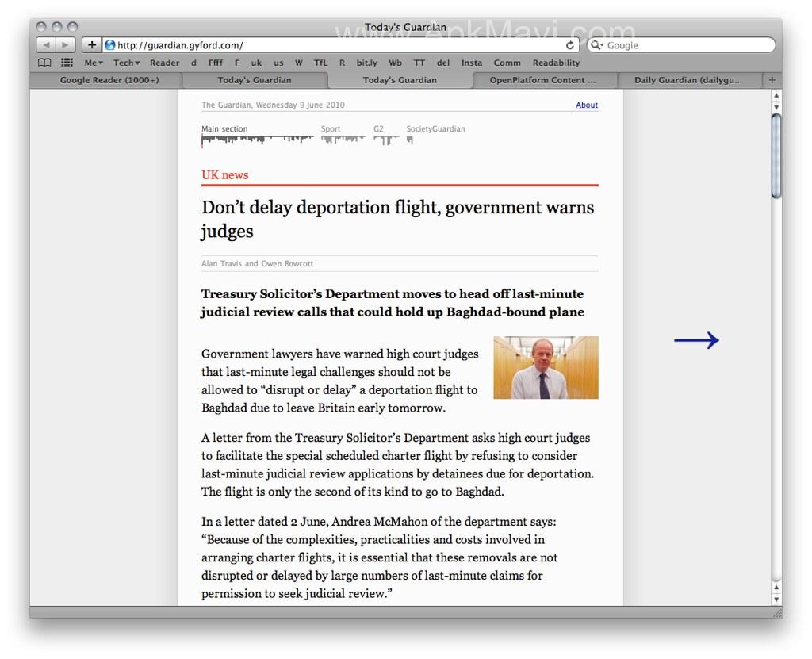This screenshot has height=659, width=812.
Task: Reload the page with the refresh icon
Action: pyautogui.click(x=570, y=45)
